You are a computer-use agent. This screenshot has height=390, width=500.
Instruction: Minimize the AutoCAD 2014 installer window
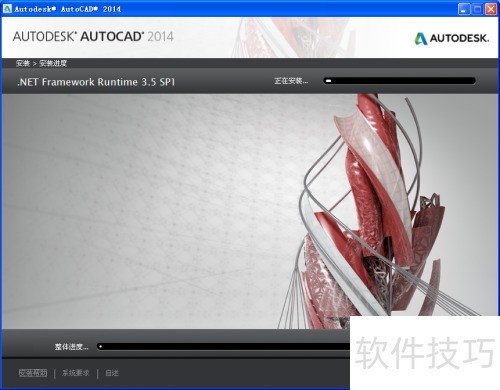pyautogui.click(x=464, y=9)
